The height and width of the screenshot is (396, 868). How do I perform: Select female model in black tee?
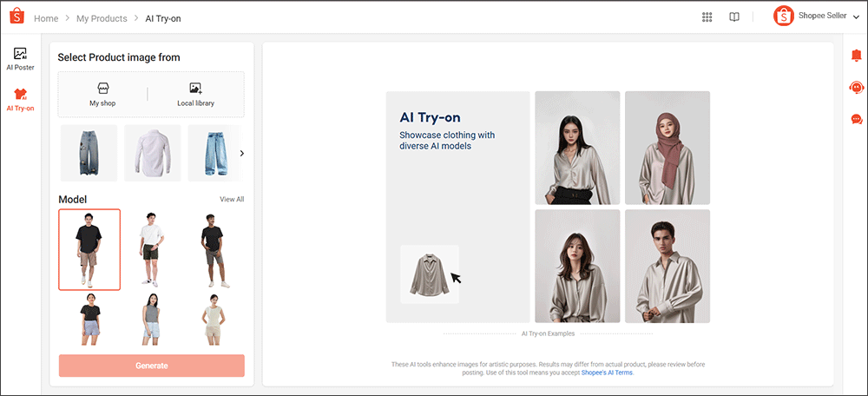tap(89, 320)
